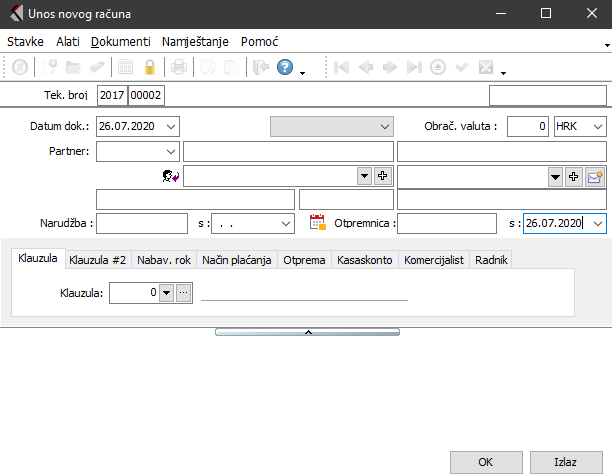This screenshot has height=476, width=612.
Task: Open the Datum dok. date dropdown
Action: coord(171,127)
